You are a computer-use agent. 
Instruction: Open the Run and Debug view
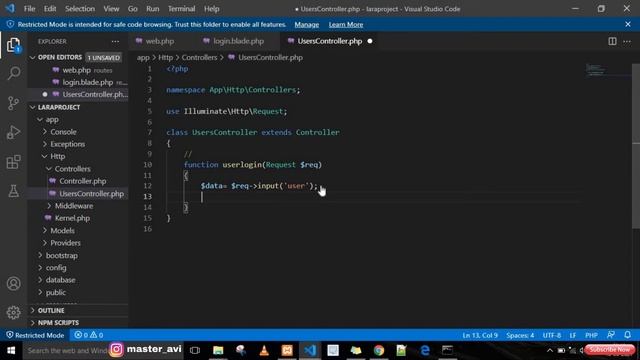coord(13,132)
